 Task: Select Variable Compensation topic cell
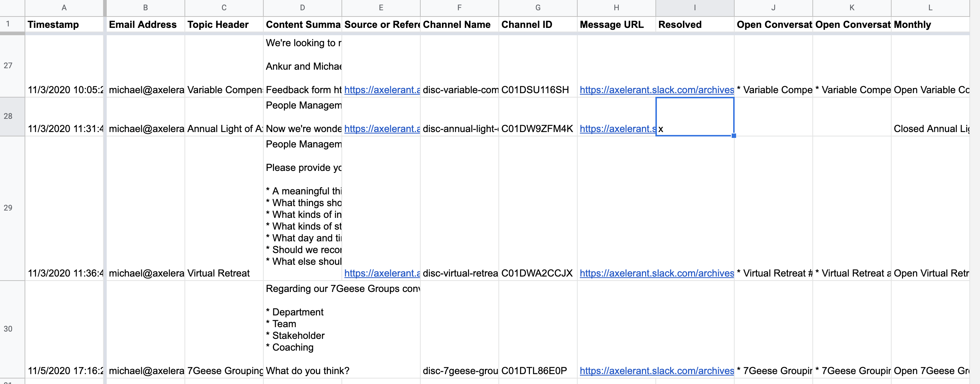pos(224,66)
